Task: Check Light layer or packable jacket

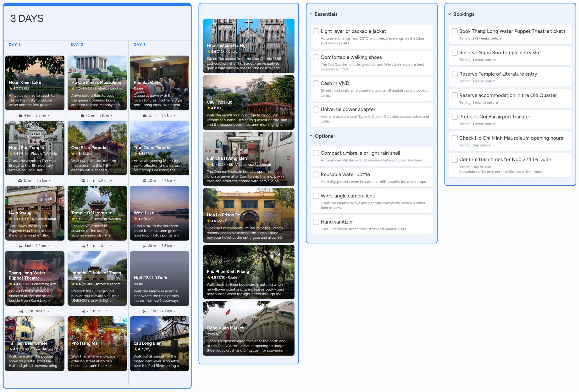Action: click(x=316, y=31)
